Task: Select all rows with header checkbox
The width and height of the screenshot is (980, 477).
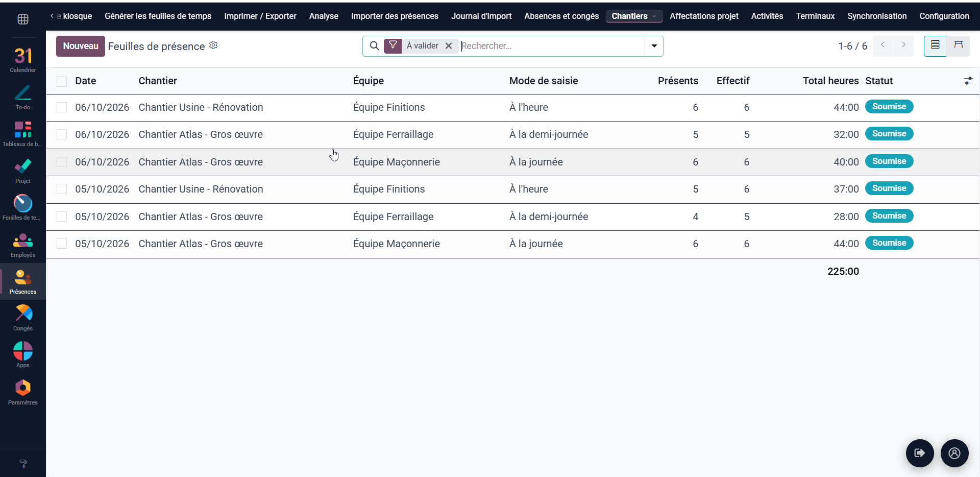Action: pos(62,81)
